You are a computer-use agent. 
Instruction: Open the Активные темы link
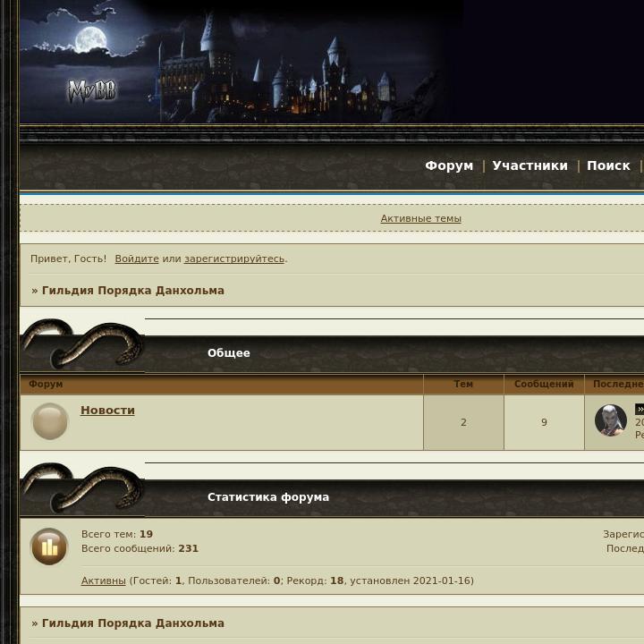pyautogui.click(x=420, y=218)
